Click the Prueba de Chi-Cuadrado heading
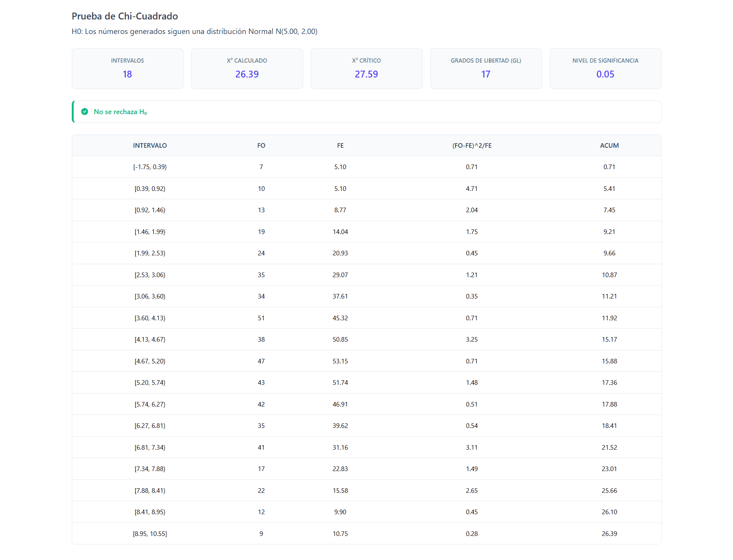The image size is (733, 560). (x=125, y=16)
